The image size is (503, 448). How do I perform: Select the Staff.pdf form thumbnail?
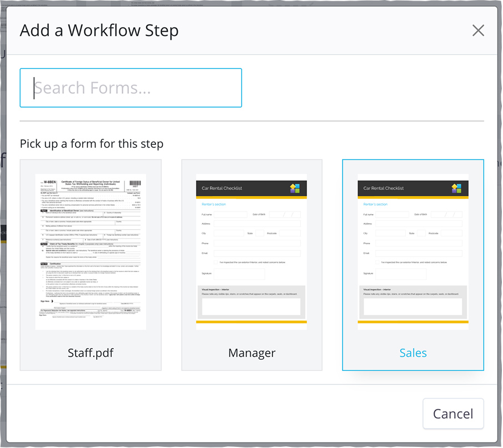click(90, 252)
